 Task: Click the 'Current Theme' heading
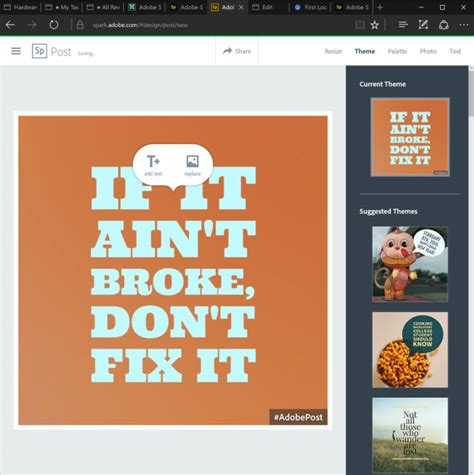pyautogui.click(x=383, y=84)
